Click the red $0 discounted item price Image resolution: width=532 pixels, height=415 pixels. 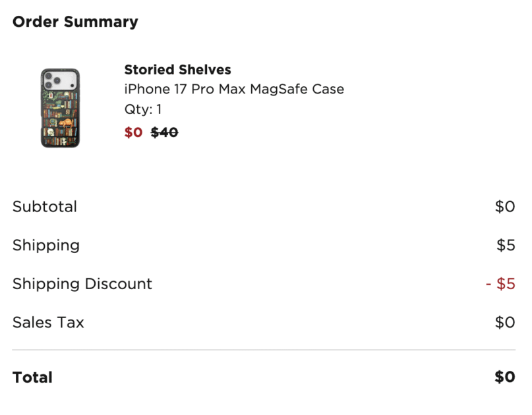133,132
